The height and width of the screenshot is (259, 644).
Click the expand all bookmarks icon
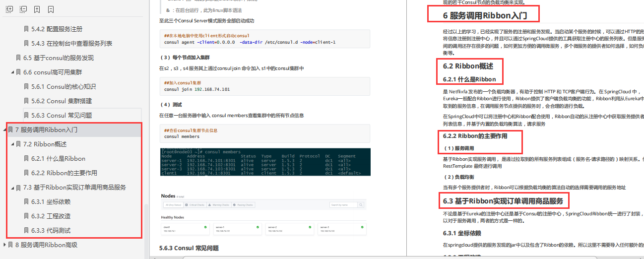click(x=10, y=9)
